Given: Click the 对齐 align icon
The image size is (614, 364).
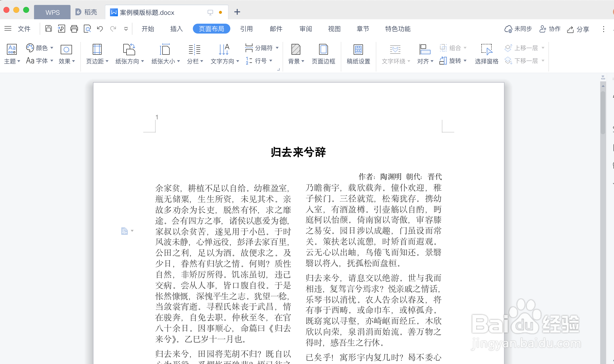Looking at the screenshot, I should [x=425, y=49].
